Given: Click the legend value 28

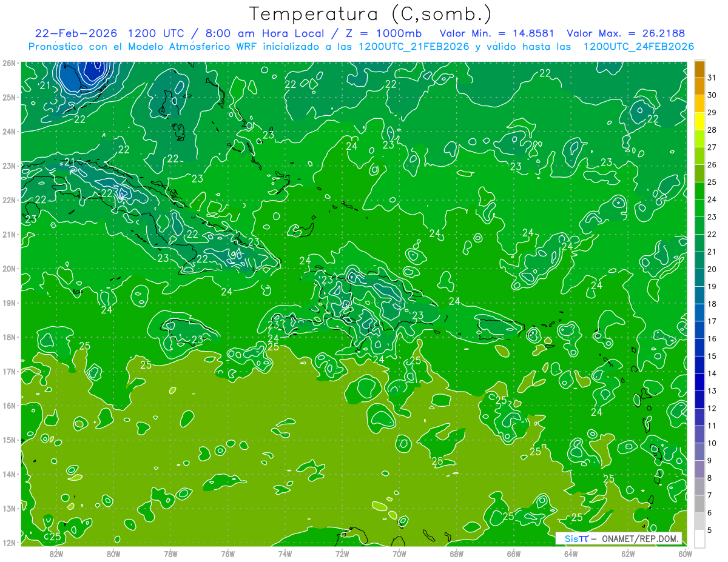Looking at the screenshot, I should pyautogui.click(x=712, y=130).
